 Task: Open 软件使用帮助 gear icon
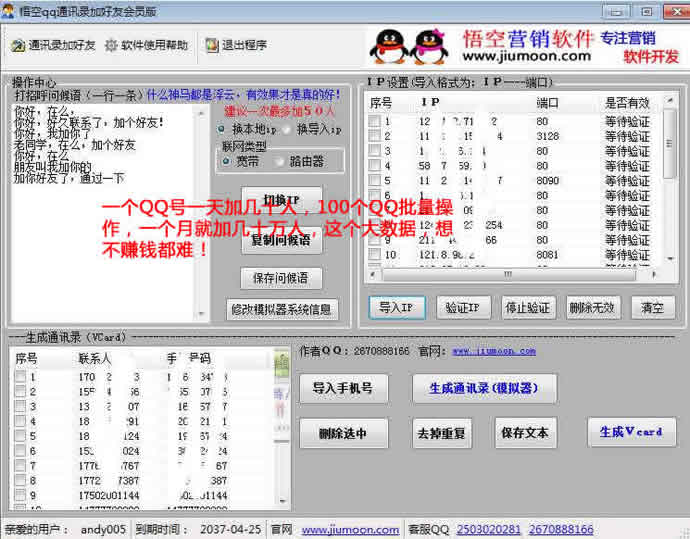coord(111,45)
